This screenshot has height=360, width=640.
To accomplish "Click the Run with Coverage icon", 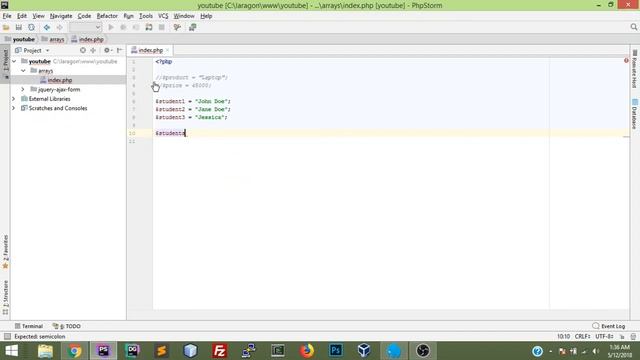I will [x=136, y=27].
